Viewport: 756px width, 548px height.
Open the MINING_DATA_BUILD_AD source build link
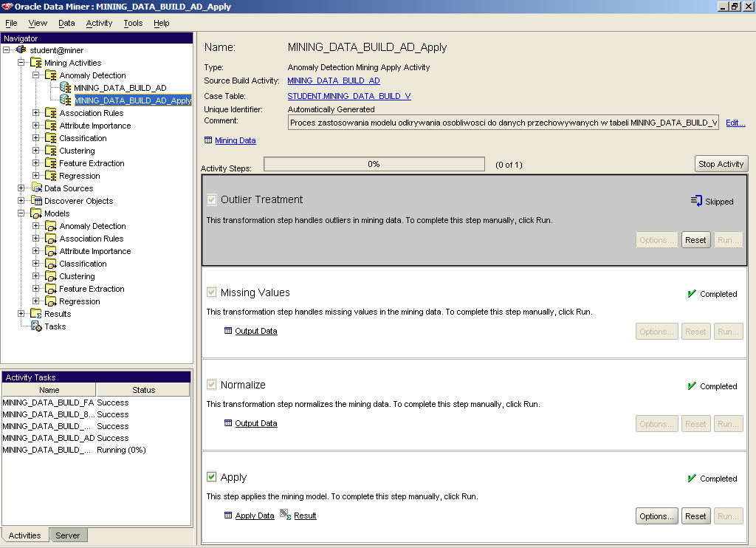334,81
